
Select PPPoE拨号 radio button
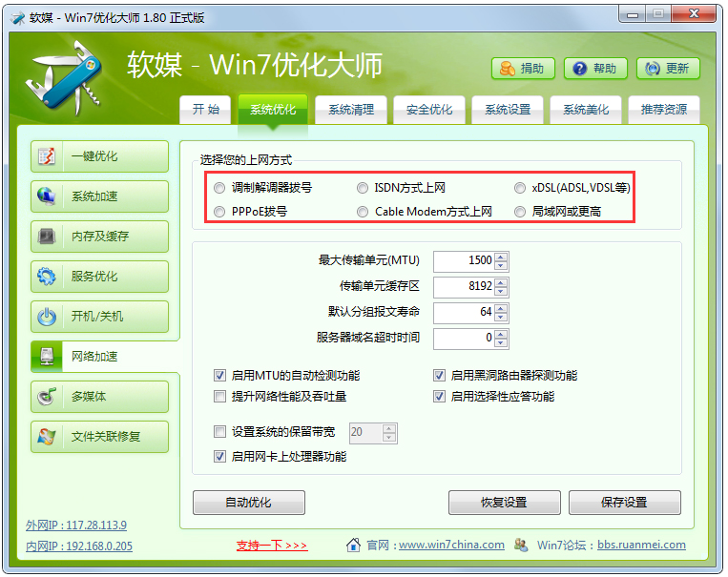(219, 212)
